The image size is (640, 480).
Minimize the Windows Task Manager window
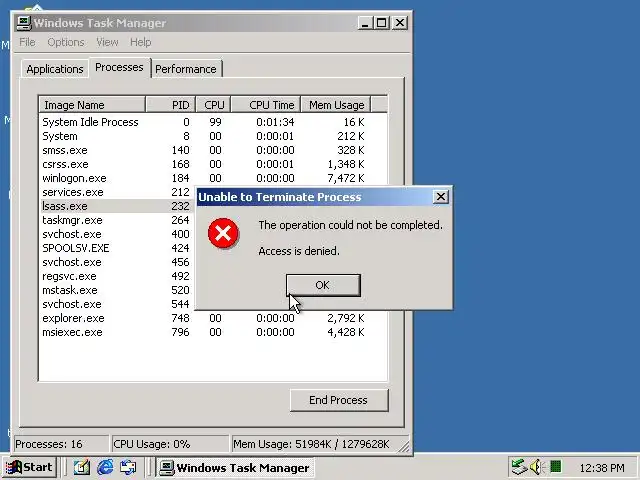coord(365,23)
